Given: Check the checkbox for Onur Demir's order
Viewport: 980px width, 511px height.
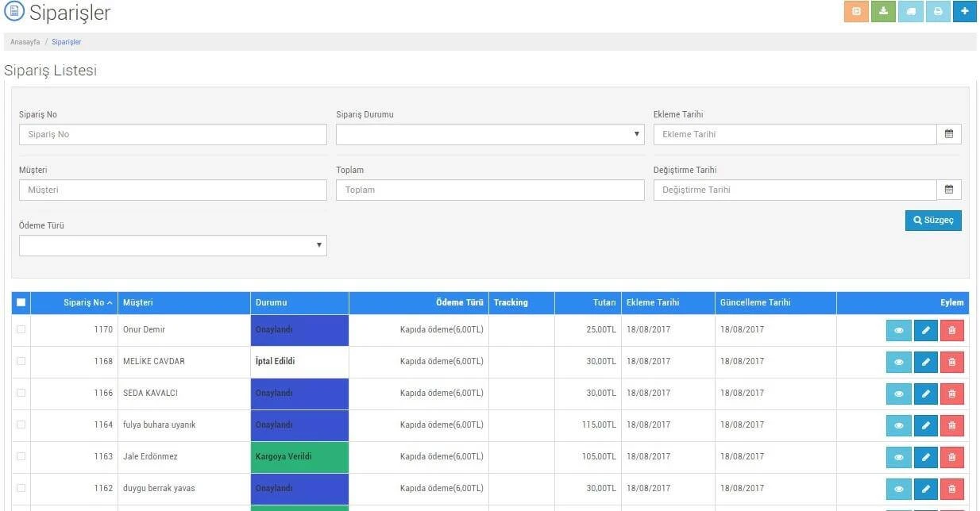Looking at the screenshot, I should click(x=21, y=329).
